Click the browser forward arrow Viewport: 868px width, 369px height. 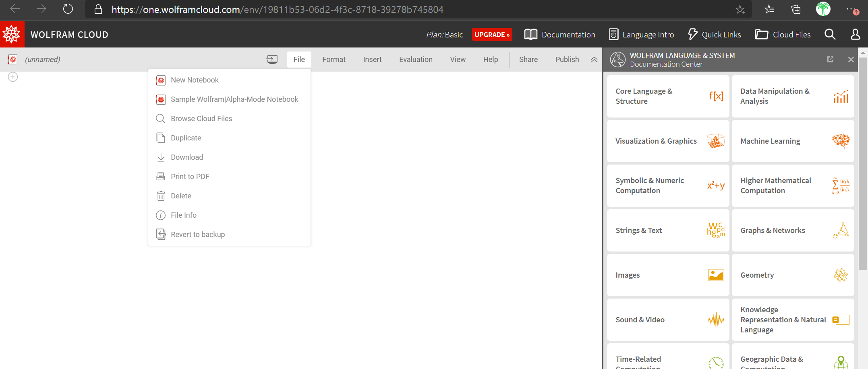pyautogui.click(x=41, y=9)
